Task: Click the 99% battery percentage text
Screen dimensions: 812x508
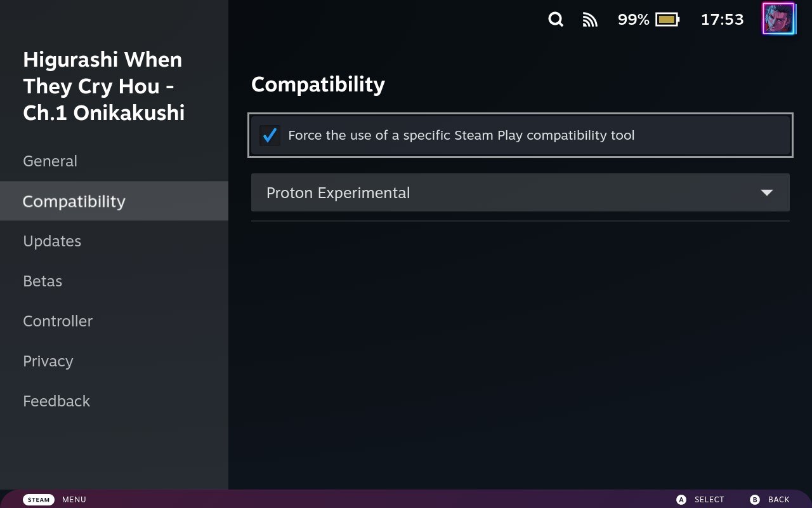Action: [633, 20]
